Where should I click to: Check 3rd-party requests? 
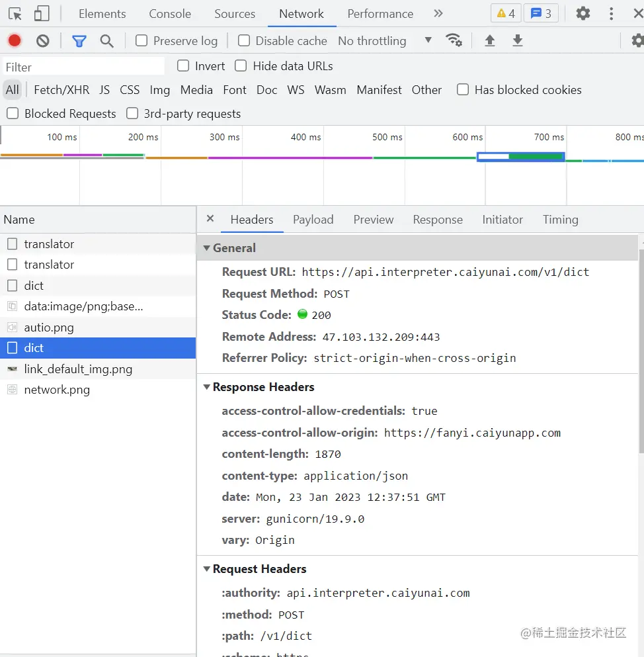pyautogui.click(x=132, y=114)
